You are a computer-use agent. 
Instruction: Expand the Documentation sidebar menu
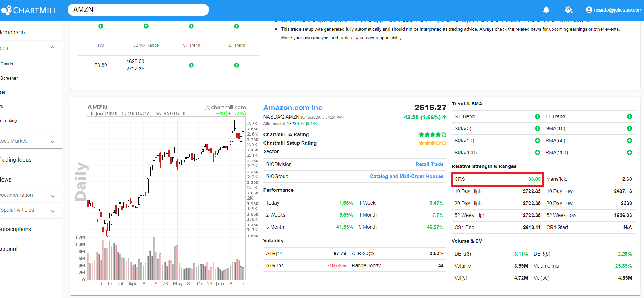click(53, 196)
